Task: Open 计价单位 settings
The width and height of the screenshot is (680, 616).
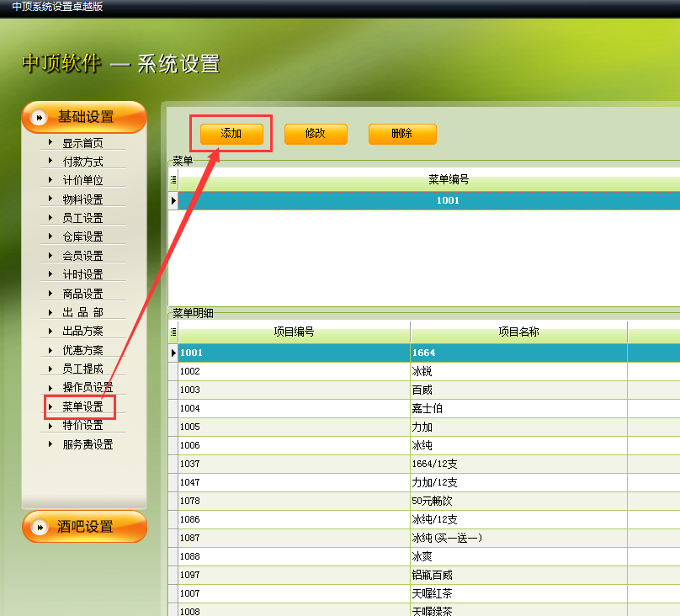Action: [x=82, y=180]
